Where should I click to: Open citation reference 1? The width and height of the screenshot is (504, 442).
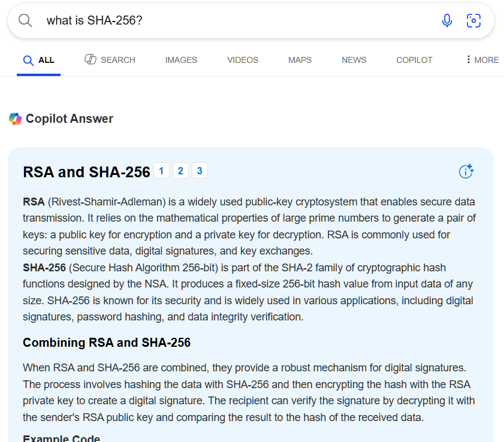[x=161, y=171]
